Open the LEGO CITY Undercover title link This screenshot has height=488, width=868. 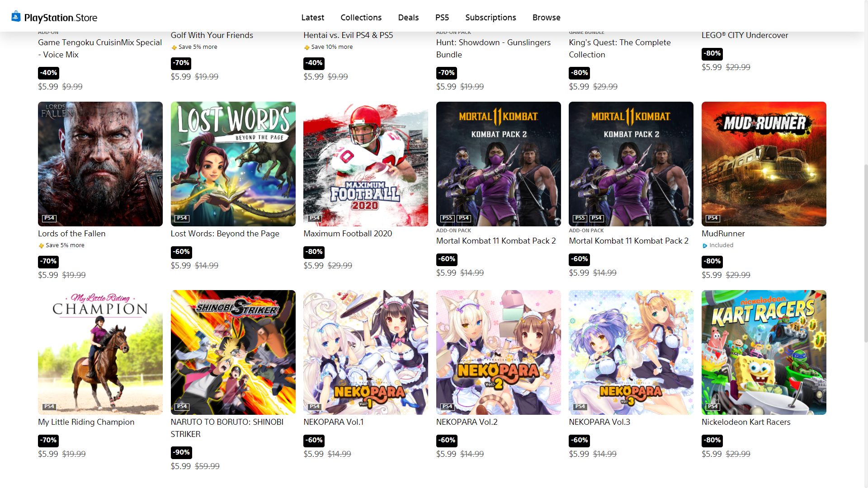point(745,35)
